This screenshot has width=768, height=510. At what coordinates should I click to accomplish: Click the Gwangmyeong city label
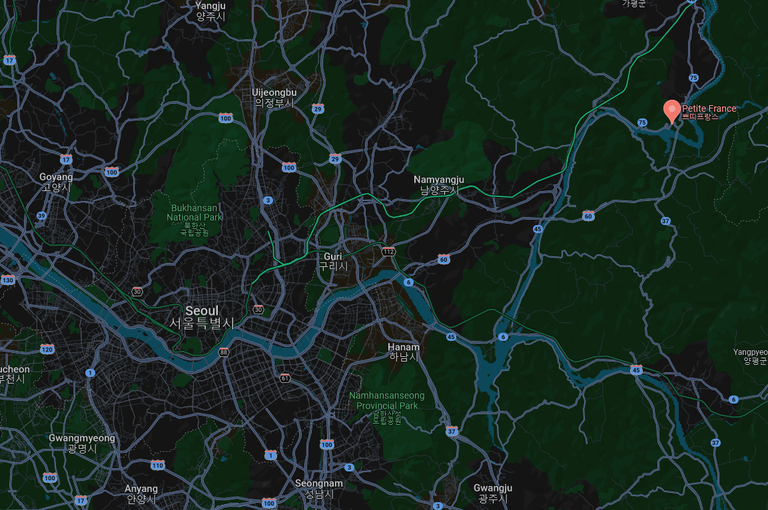(82, 443)
